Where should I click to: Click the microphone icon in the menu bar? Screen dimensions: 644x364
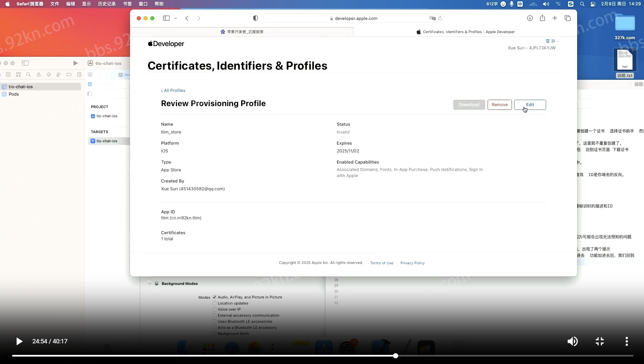[x=512, y=4]
